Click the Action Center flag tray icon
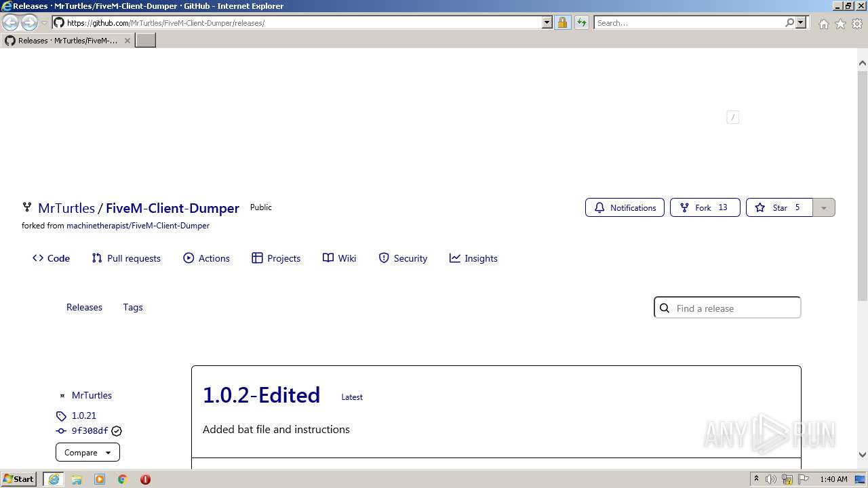 (804, 479)
